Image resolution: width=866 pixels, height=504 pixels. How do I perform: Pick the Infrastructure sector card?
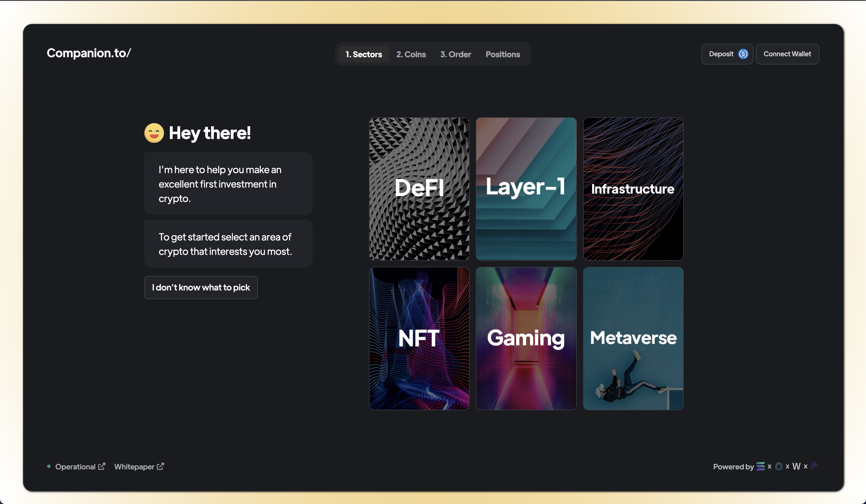[x=633, y=189]
